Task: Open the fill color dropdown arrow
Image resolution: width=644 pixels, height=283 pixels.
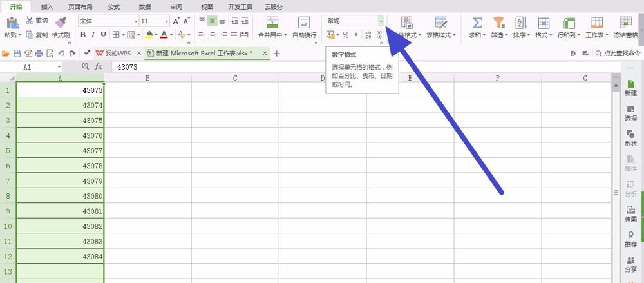Action: tap(156, 35)
